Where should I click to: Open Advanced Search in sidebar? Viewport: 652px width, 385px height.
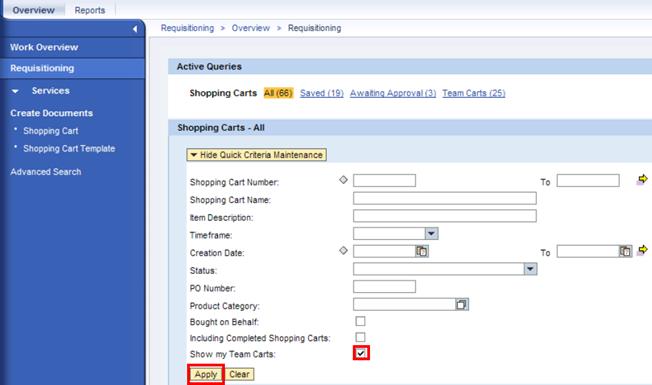point(46,172)
